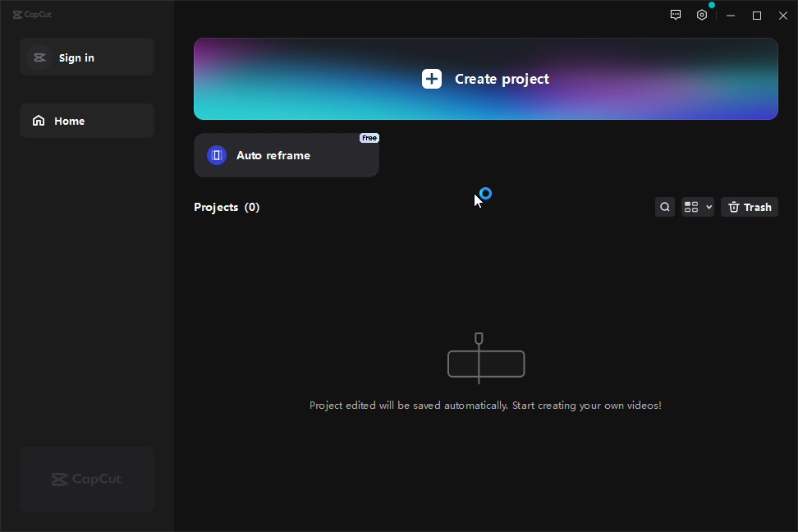The image size is (798, 532).
Task: Maximize the CapCut window
Action: tap(757, 16)
